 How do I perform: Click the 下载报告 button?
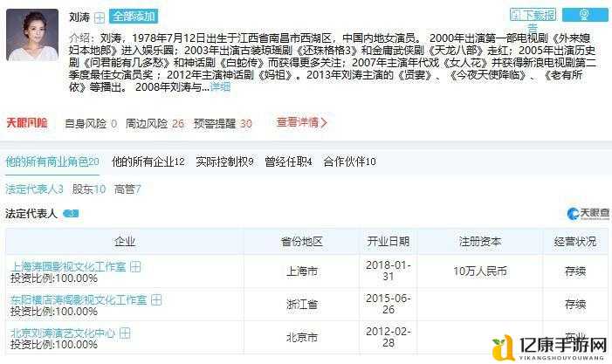tap(533, 16)
